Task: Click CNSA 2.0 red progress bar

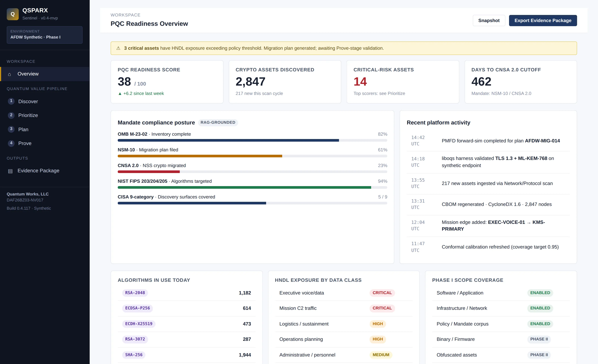Action: click(252, 172)
